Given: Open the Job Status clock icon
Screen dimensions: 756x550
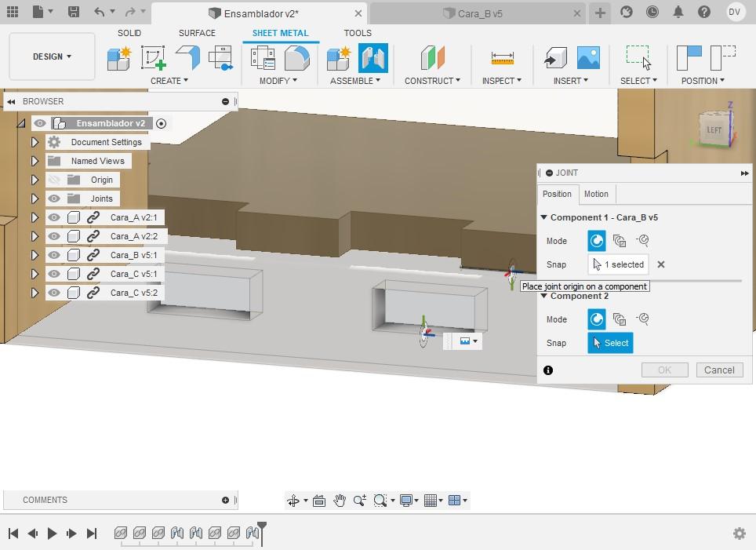Looking at the screenshot, I should point(652,12).
